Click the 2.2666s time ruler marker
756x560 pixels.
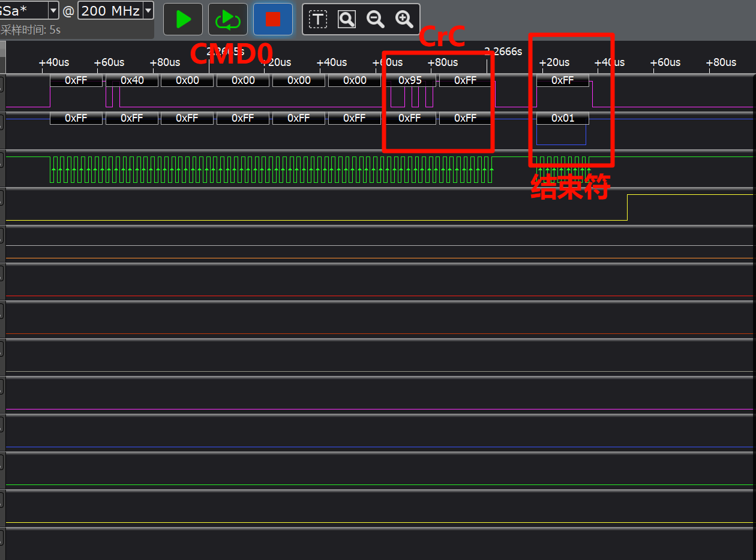click(x=503, y=52)
